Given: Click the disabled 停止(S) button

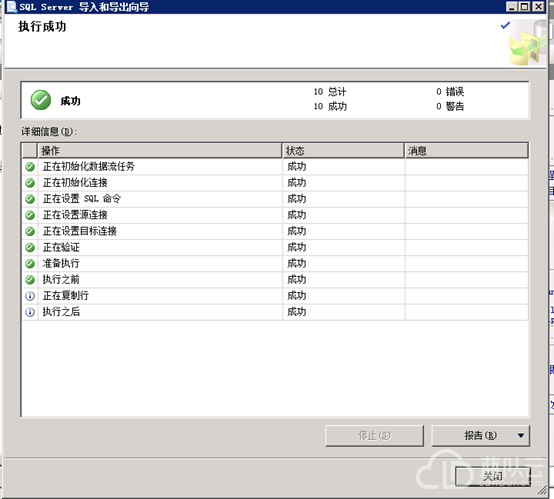Looking at the screenshot, I should (374, 436).
